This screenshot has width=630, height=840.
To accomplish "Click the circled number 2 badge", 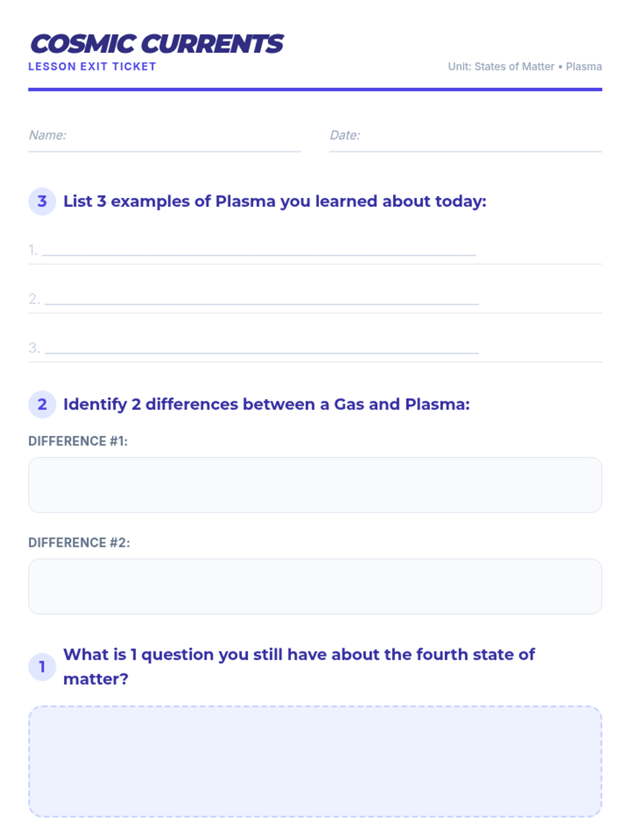I will click(x=42, y=404).
